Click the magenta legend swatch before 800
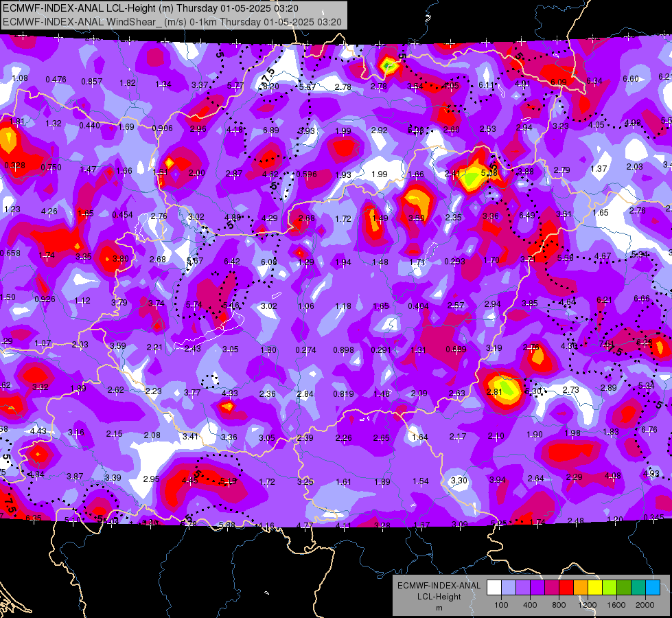 pos(552,588)
